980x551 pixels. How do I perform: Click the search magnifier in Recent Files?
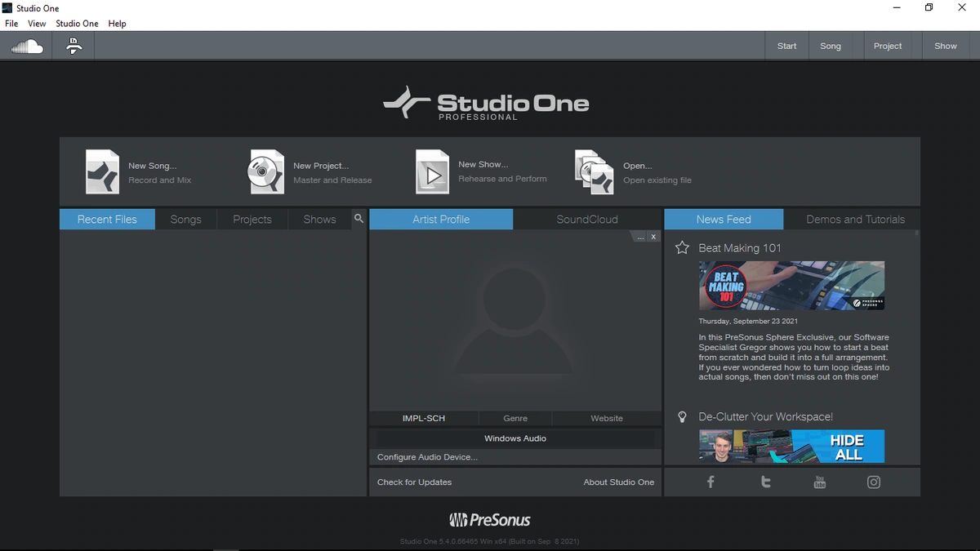tap(359, 219)
